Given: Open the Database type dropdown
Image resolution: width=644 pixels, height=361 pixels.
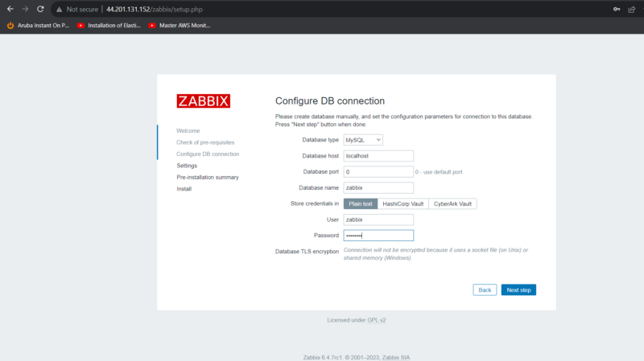Looking at the screenshot, I should [x=363, y=140].
